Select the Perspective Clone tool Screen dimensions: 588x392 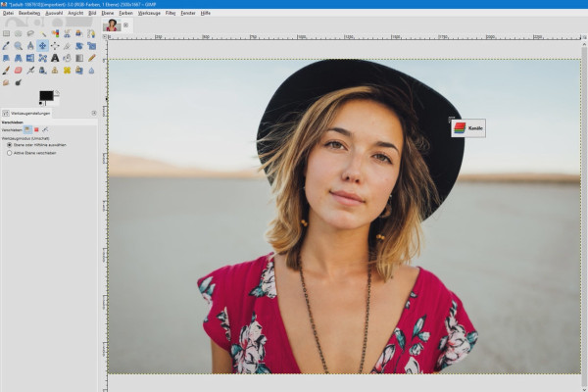(x=79, y=71)
